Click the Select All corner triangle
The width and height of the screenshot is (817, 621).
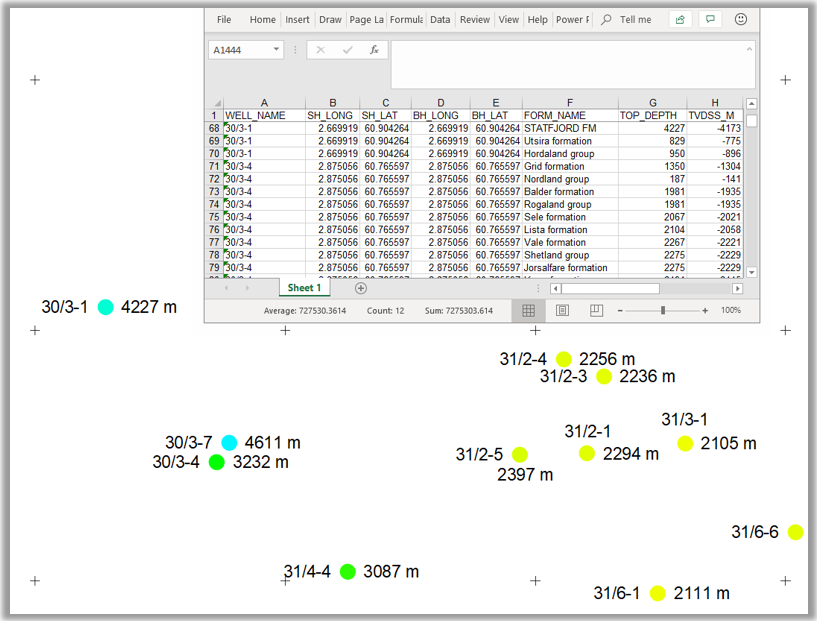click(215, 103)
